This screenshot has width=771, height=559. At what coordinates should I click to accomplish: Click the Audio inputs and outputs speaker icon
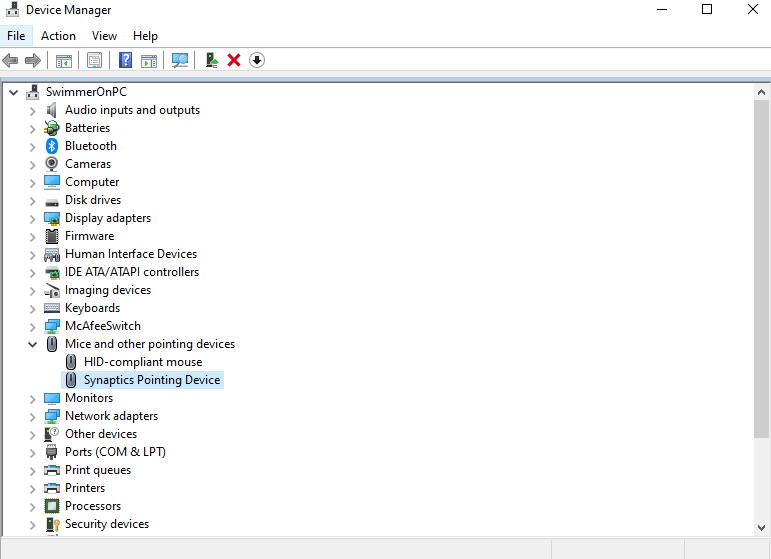(x=52, y=110)
